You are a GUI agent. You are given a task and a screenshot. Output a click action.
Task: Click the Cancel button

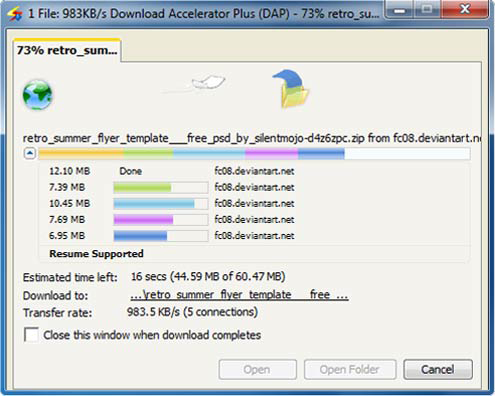point(438,369)
